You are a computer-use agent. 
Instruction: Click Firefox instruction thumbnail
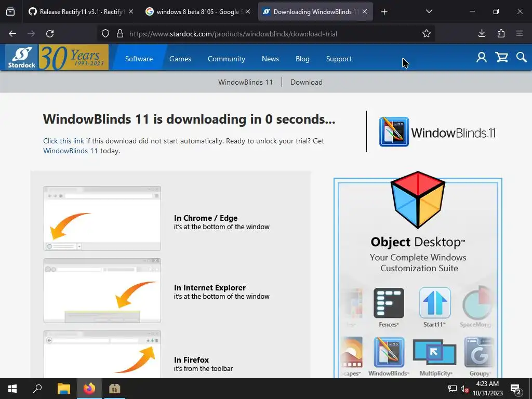102,354
